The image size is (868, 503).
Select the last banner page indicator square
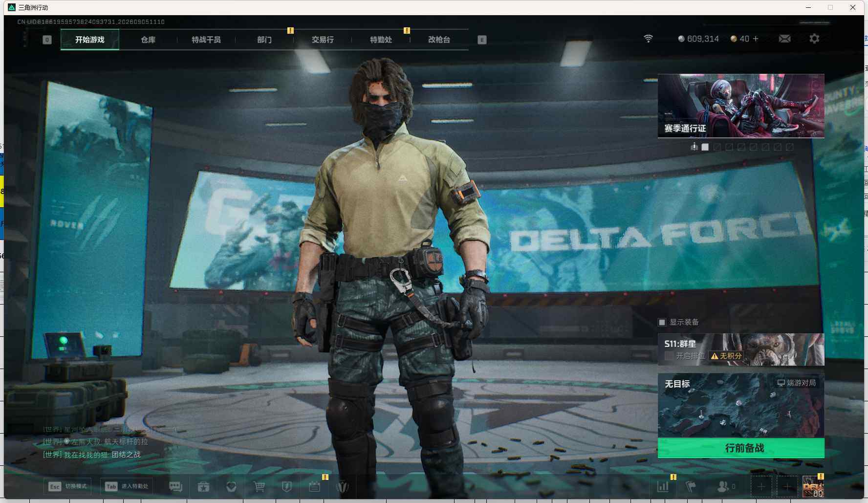[x=789, y=147]
